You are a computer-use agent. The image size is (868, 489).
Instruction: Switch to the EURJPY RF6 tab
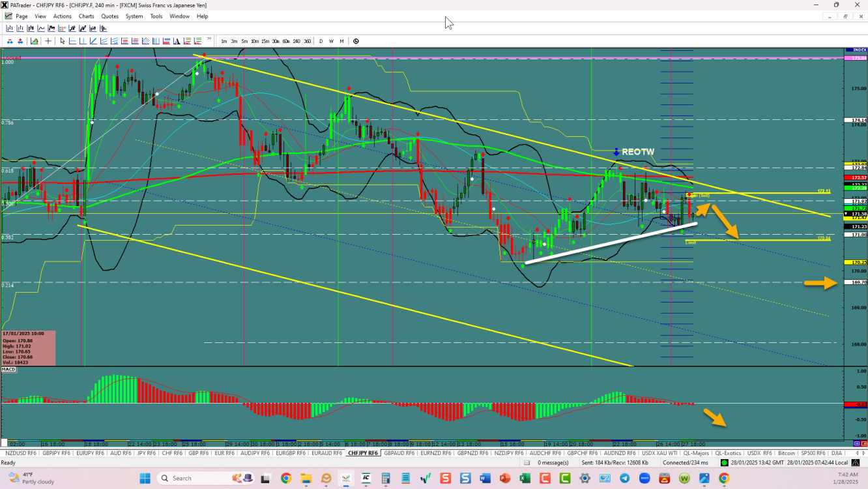[90, 452]
